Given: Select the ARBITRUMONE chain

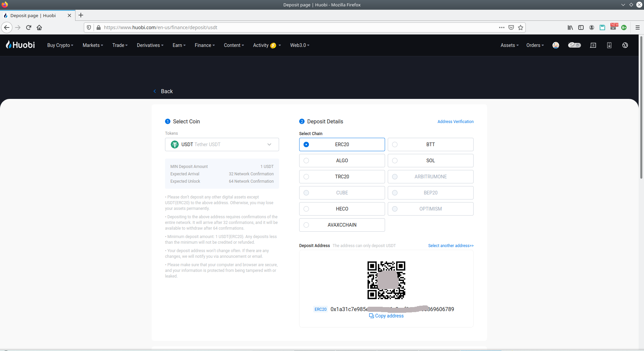Looking at the screenshot, I should (x=431, y=177).
